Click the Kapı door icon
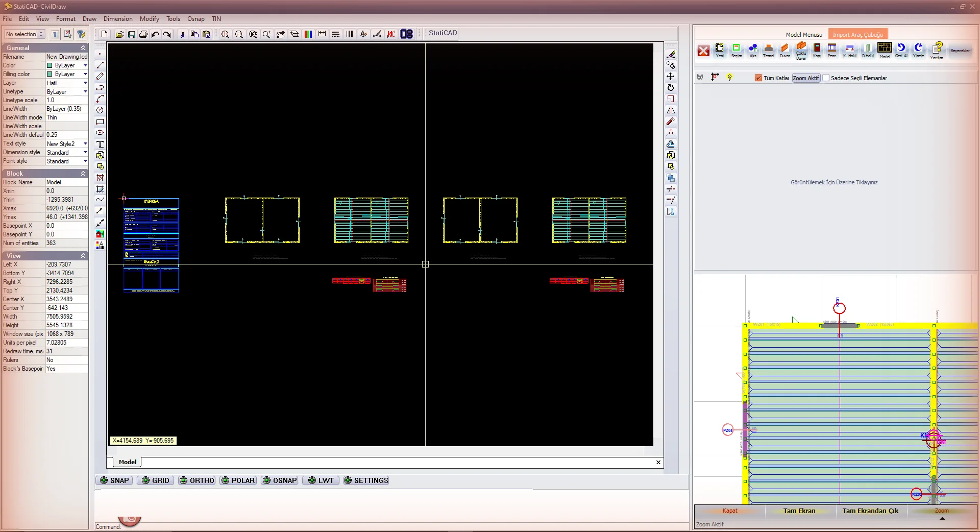This screenshot has width=980, height=532. coord(817,50)
